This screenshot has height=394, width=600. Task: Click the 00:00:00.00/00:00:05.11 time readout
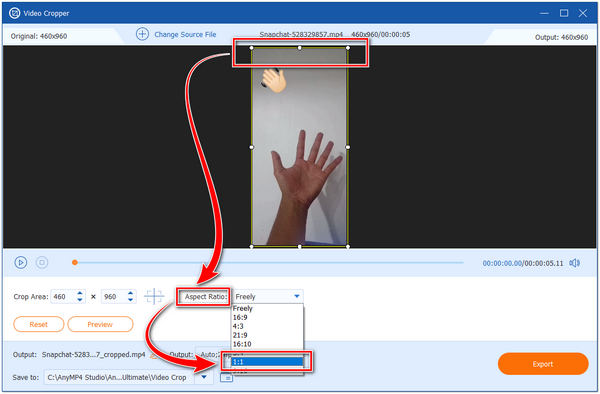(x=523, y=263)
